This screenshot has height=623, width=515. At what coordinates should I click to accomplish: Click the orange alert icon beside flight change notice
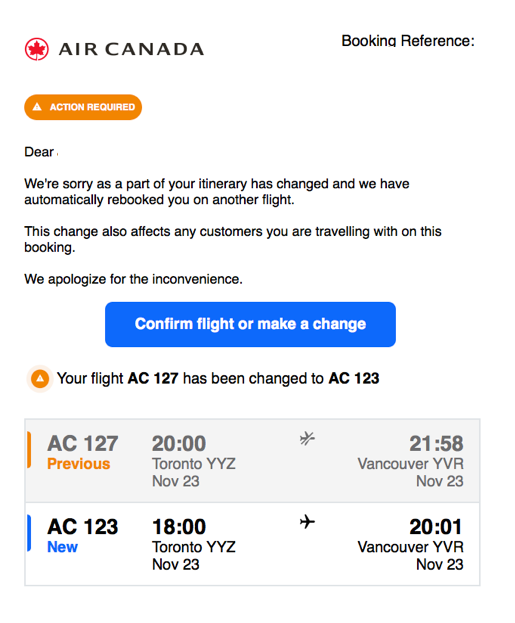40,379
